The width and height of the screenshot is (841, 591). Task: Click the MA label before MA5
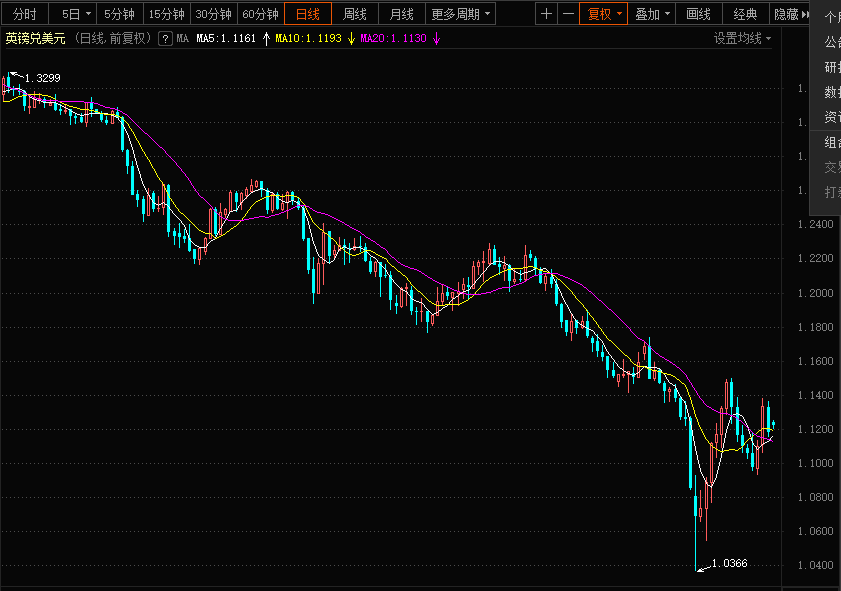(x=182, y=39)
